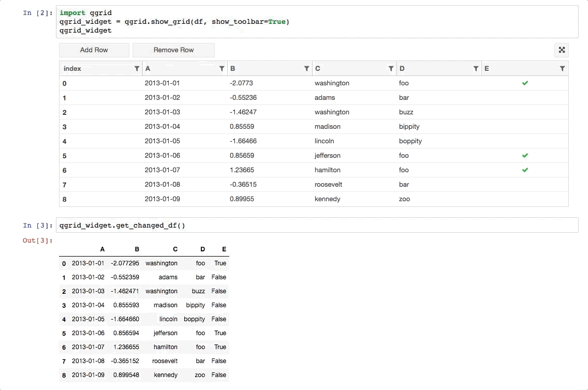Open filter options for the E column header
588x390 pixels.
pyautogui.click(x=563, y=68)
